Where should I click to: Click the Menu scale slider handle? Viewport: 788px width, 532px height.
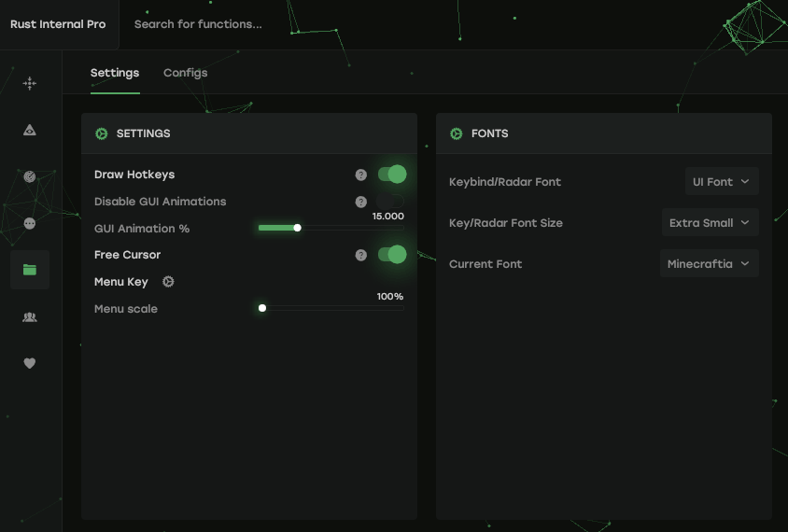coord(262,308)
